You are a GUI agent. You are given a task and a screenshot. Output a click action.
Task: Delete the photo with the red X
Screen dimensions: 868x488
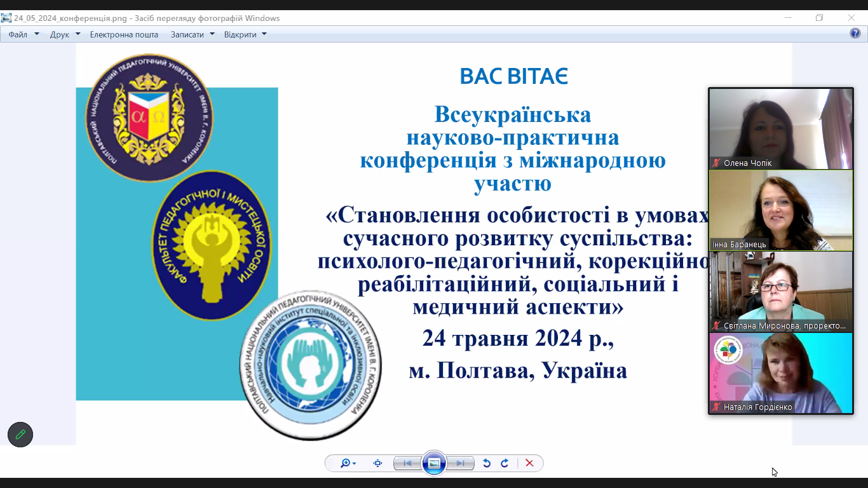(x=529, y=463)
